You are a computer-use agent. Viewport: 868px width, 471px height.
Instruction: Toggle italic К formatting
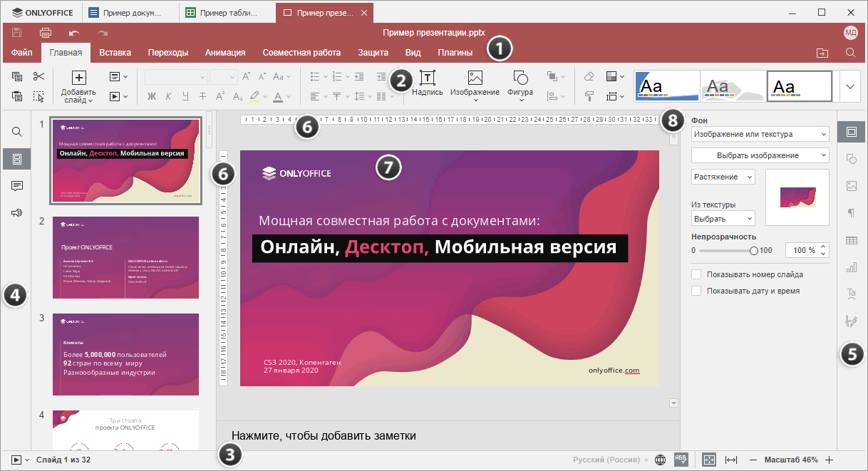(x=169, y=96)
